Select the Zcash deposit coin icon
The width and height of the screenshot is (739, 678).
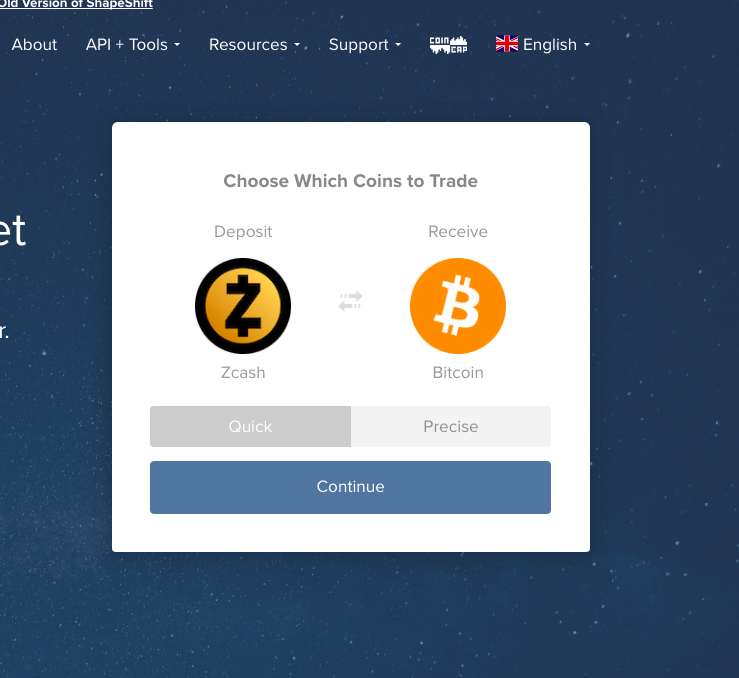coord(243,306)
